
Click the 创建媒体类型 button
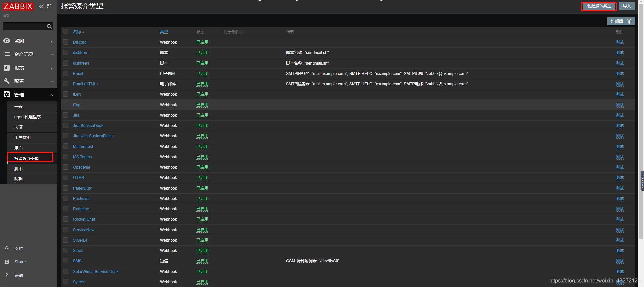(599, 6)
